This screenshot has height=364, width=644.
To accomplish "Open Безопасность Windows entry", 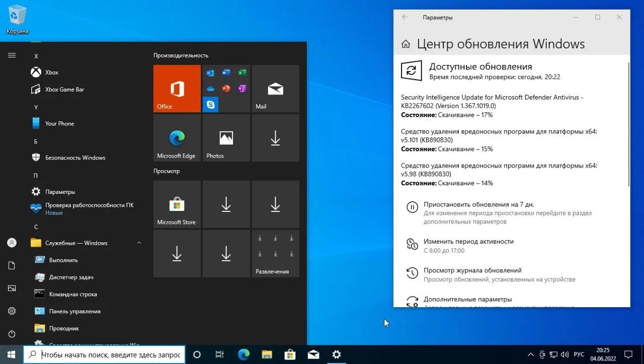I will coord(86,158).
